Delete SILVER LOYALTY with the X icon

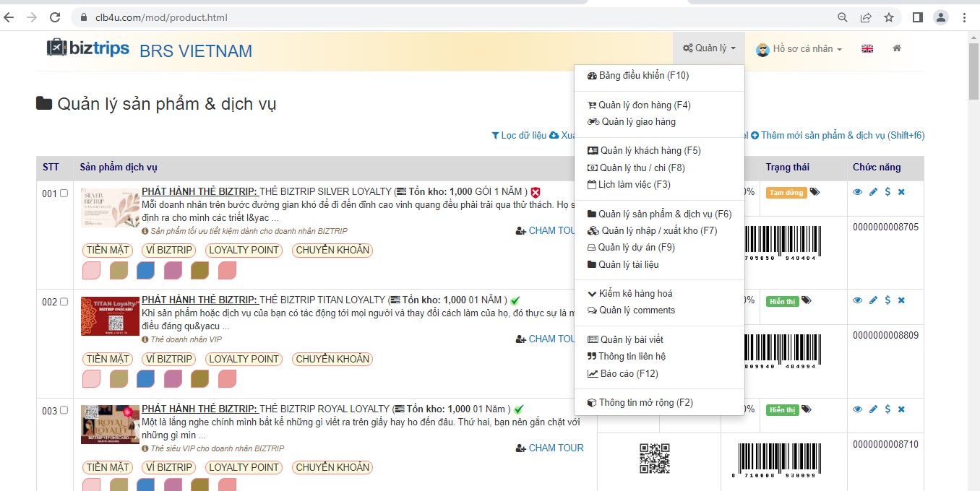901,192
